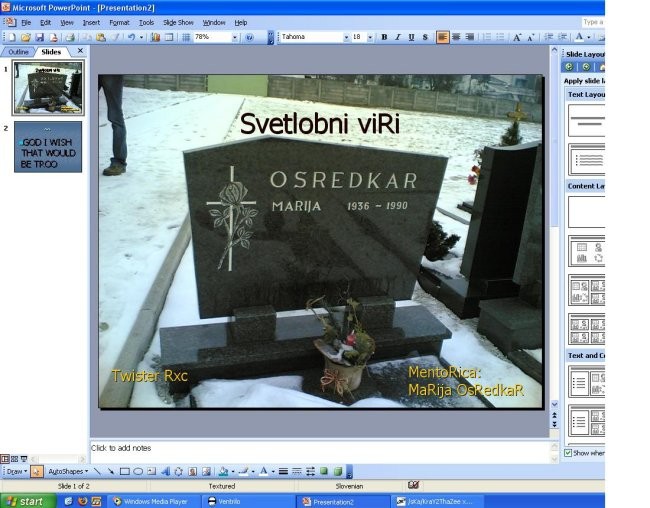Viewport: 650px width, 508px height.
Task: Undo the last action
Action: coord(131,37)
